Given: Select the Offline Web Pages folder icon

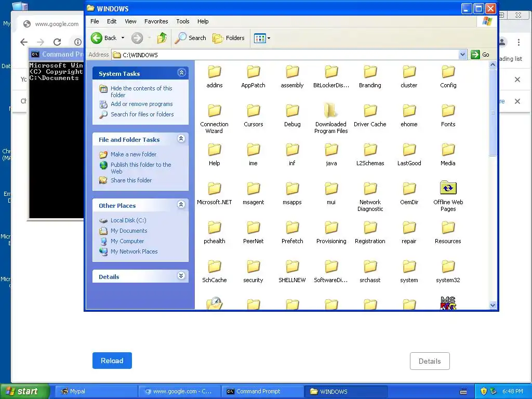Looking at the screenshot, I should pos(448,188).
